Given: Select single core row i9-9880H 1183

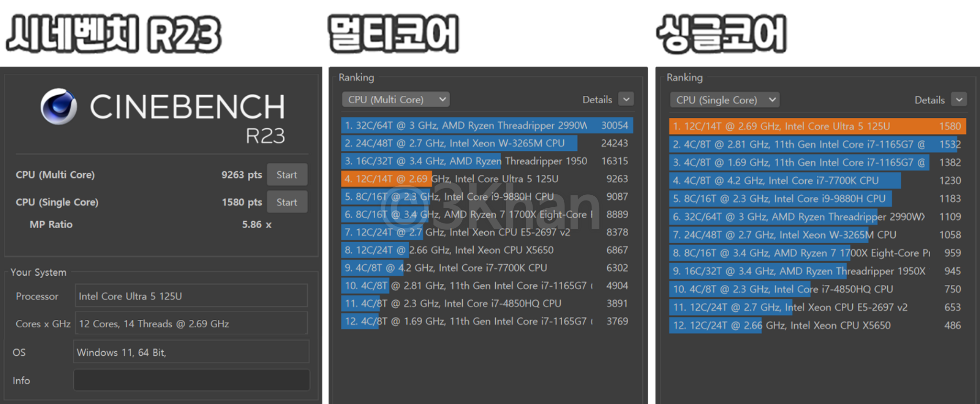Looking at the screenshot, I should click(x=817, y=199).
